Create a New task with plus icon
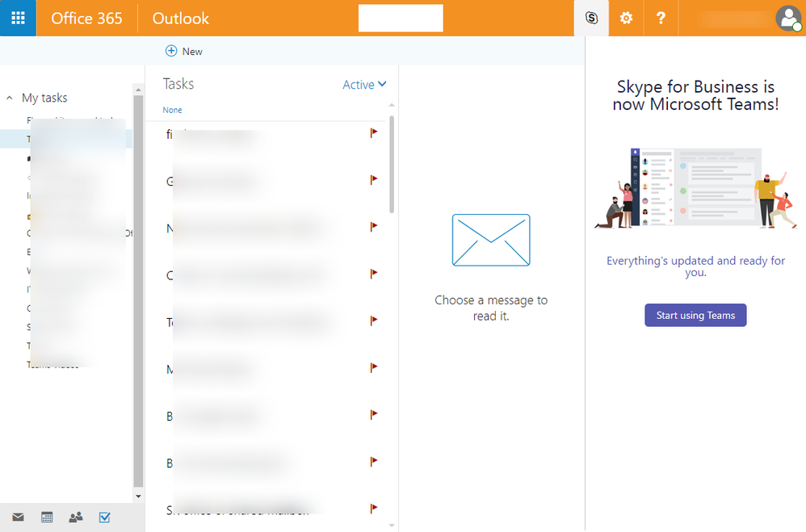Screen dimensions: 806x532 point(184,51)
